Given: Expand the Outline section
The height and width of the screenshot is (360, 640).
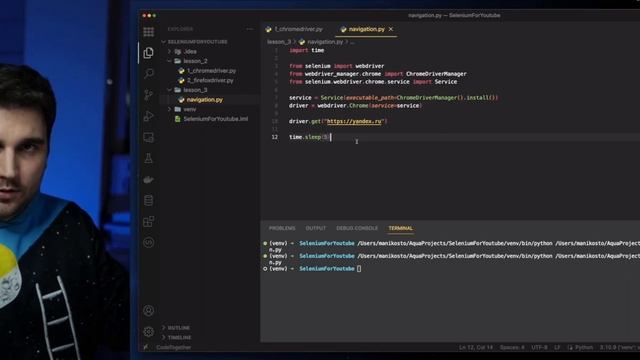Looking at the screenshot, I should 178,328.
